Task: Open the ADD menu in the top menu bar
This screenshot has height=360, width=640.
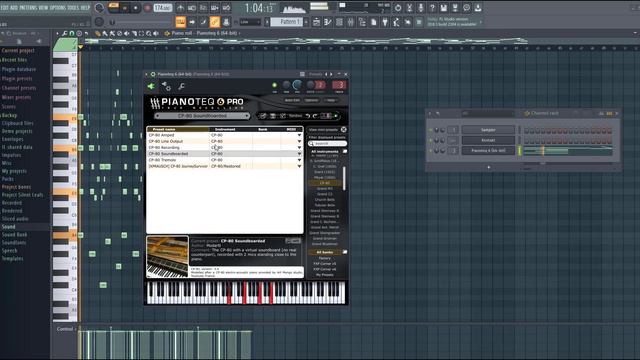Action: click(x=14, y=7)
